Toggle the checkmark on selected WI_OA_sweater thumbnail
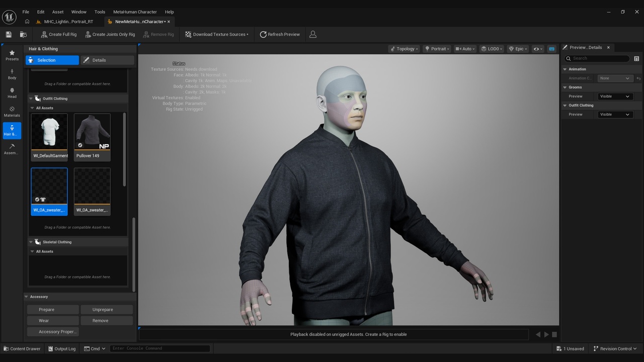This screenshot has height=362, width=644. [x=37, y=200]
